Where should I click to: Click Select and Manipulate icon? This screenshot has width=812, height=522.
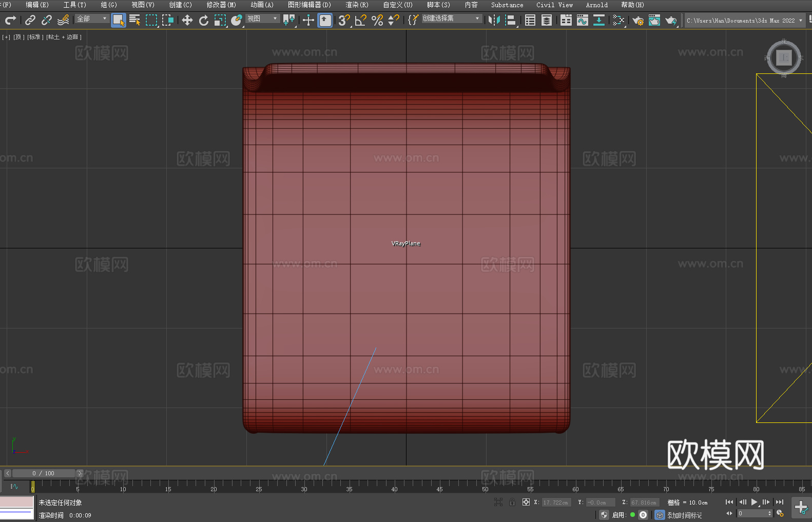(308, 20)
